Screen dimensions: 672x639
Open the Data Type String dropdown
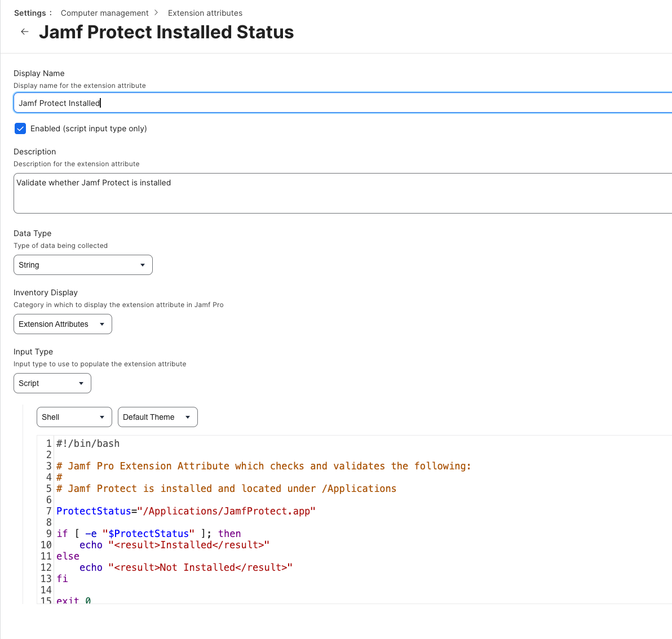[x=83, y=265]
